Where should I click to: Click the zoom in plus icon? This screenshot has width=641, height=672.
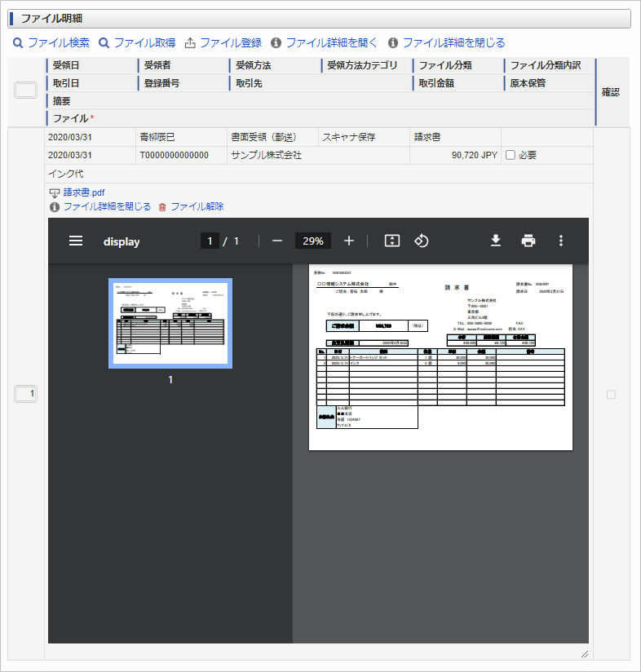click(349, 241)
